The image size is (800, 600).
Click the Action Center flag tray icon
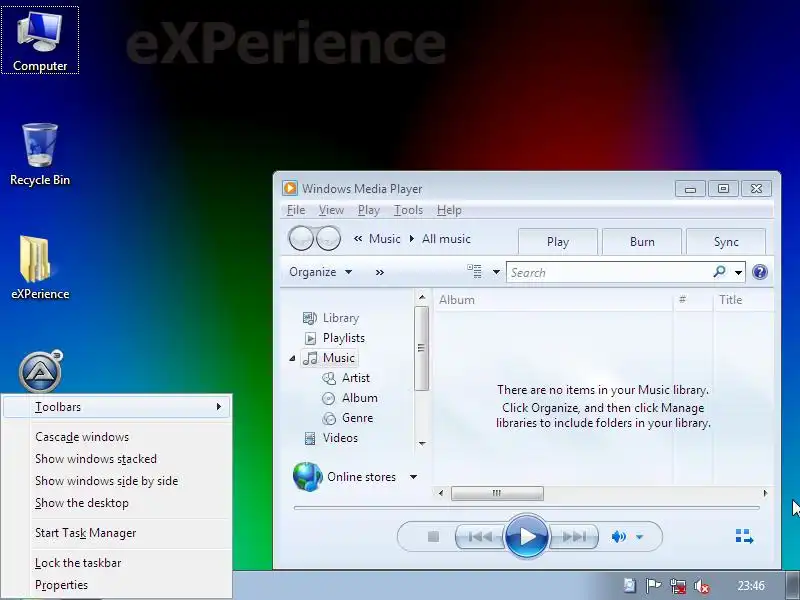coord(653,586)
